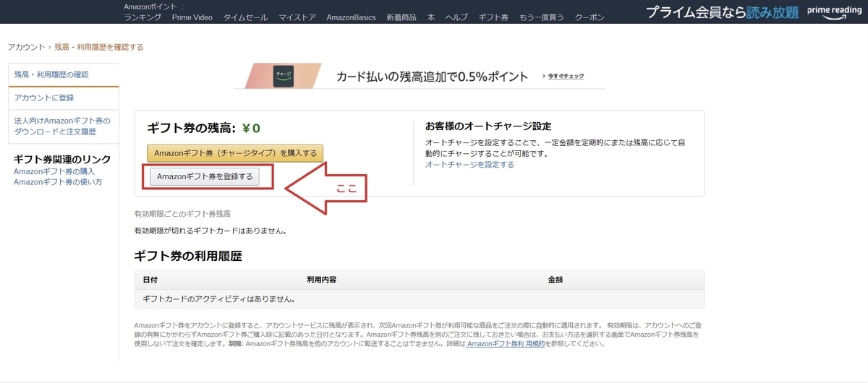Click Amazonギフト券を登録する button
868x383 pixels.
pyautogui.click(x=205, y=176)
